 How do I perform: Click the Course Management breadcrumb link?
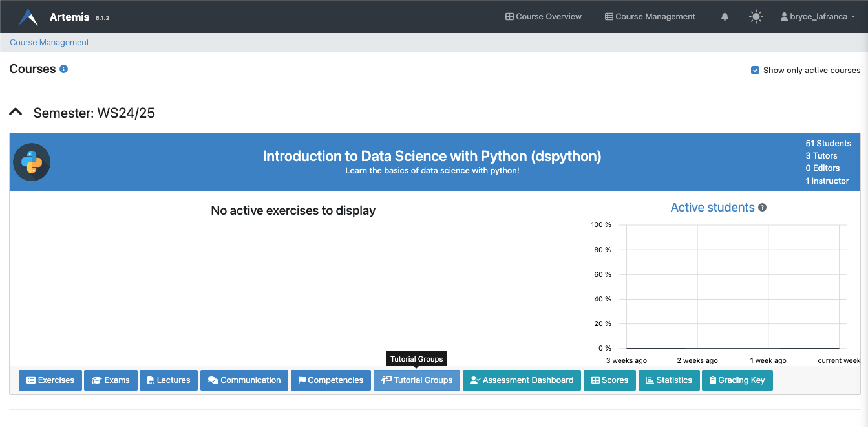pos(49,43)
